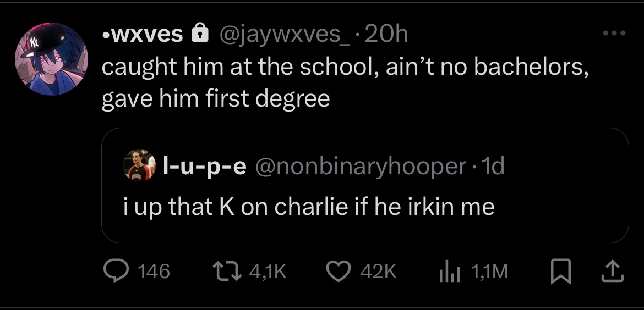Click the reply speech bubble icon
Image resolution: width=644 pixels, height=310 pixels.
[x=115, y=270]
